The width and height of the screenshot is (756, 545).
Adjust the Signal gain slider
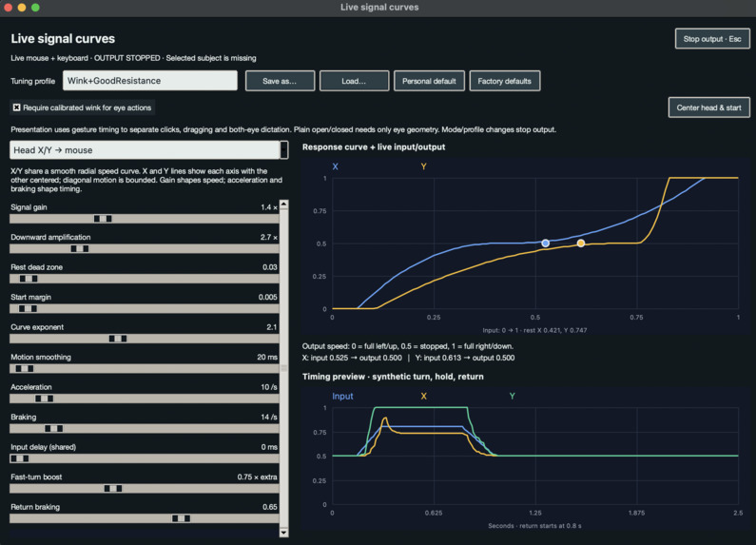click(145, 219)
